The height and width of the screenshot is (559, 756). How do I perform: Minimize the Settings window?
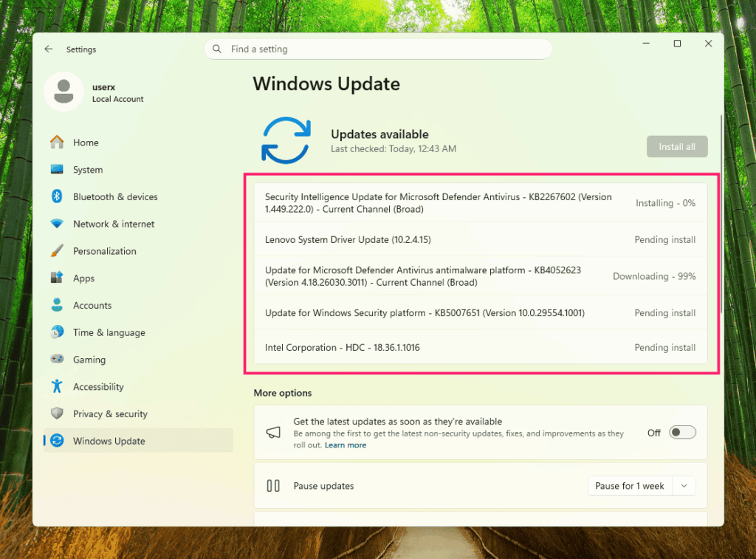tap(646, 44)
